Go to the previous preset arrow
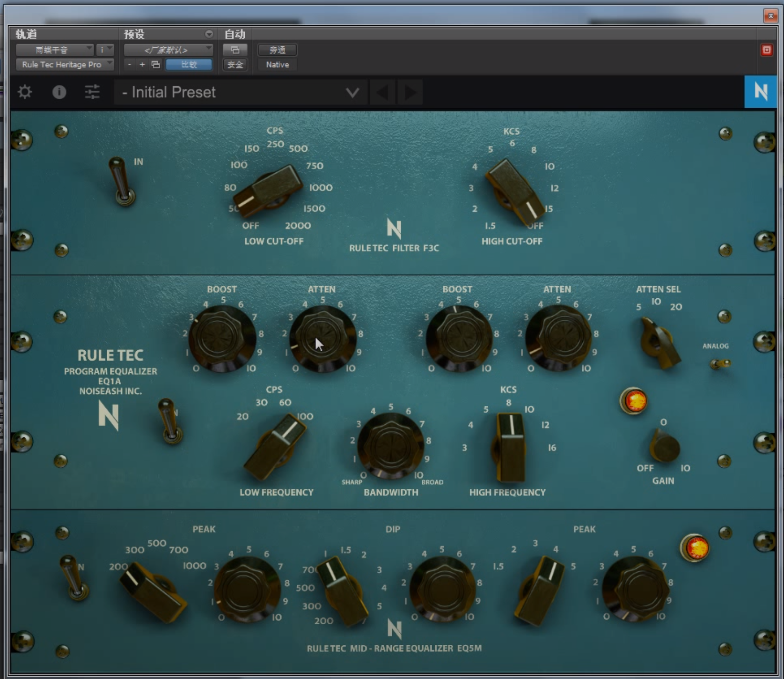The height and width of the screenshot is (679, 784). (x=382, y=92)
